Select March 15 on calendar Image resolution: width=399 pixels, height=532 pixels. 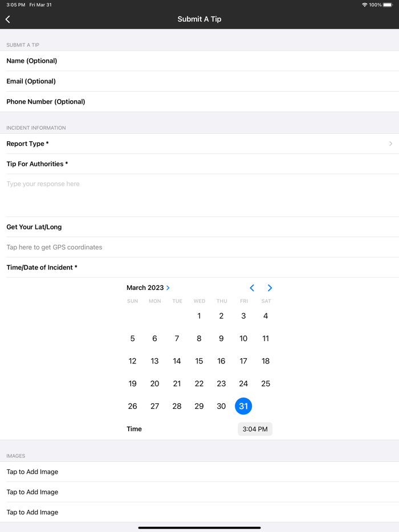pos(199,361)
